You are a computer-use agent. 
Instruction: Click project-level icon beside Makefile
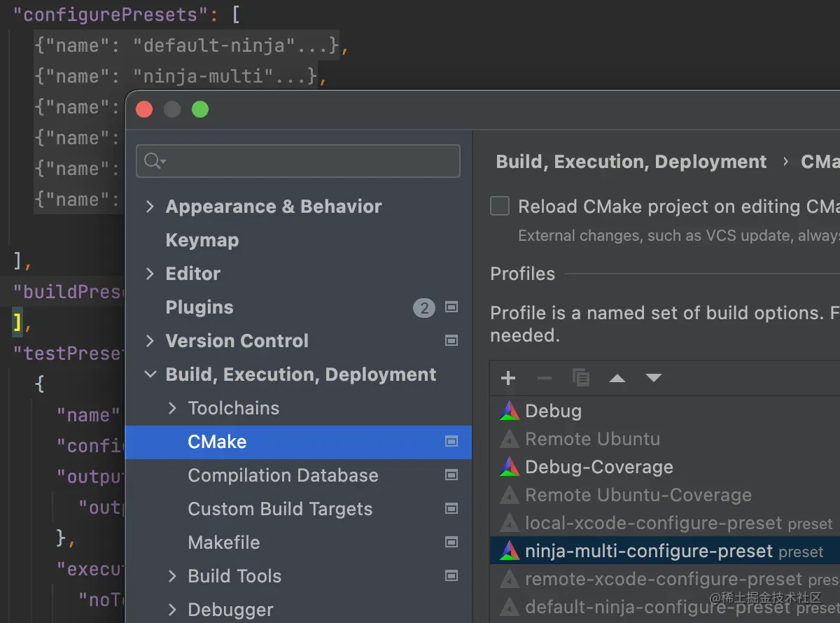coord(451,542)
